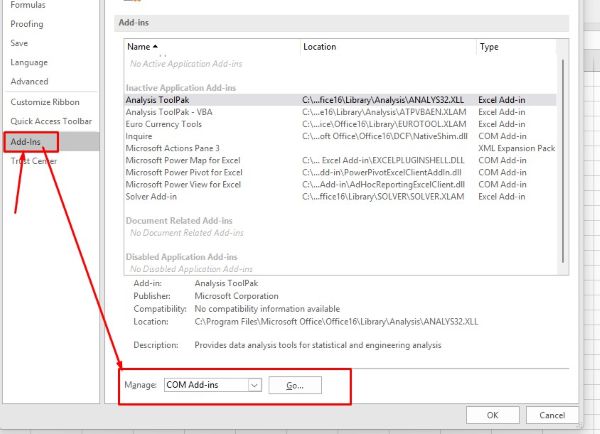Screen dimensions: 600x434
Task: Click the NativeShim.dll location cell
Action: 385,136
